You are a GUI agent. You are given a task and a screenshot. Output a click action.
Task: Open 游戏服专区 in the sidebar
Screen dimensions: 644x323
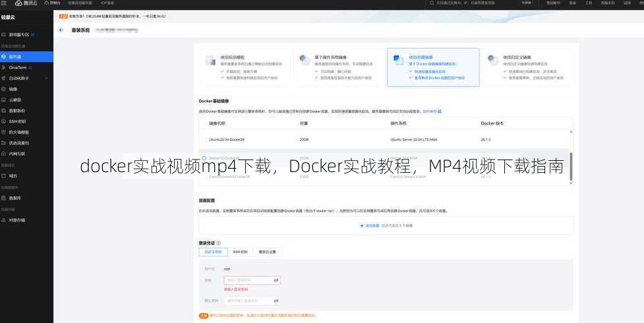point(19,35)
